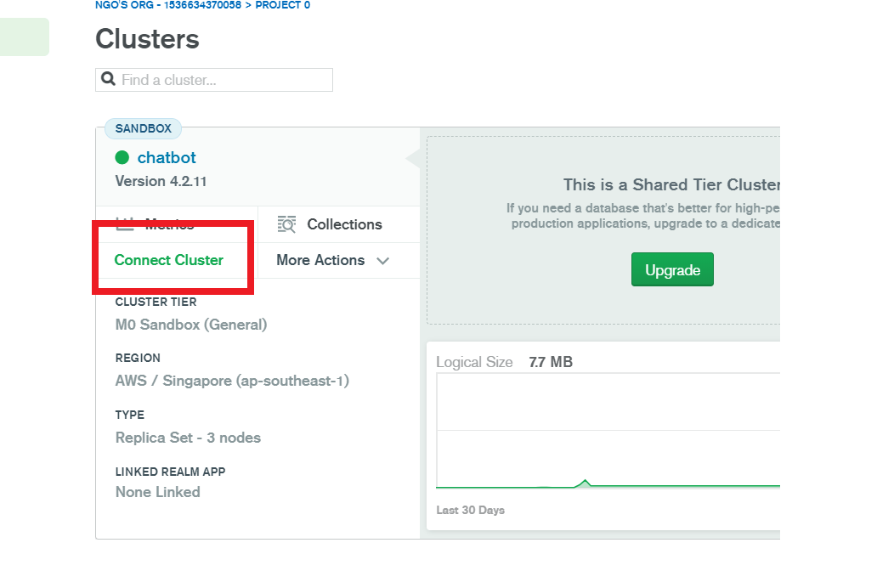The height and width of the screenshot is (588, 877).
Task: Click the chevron arrow next to More Actions
Action: click(382, 261)
